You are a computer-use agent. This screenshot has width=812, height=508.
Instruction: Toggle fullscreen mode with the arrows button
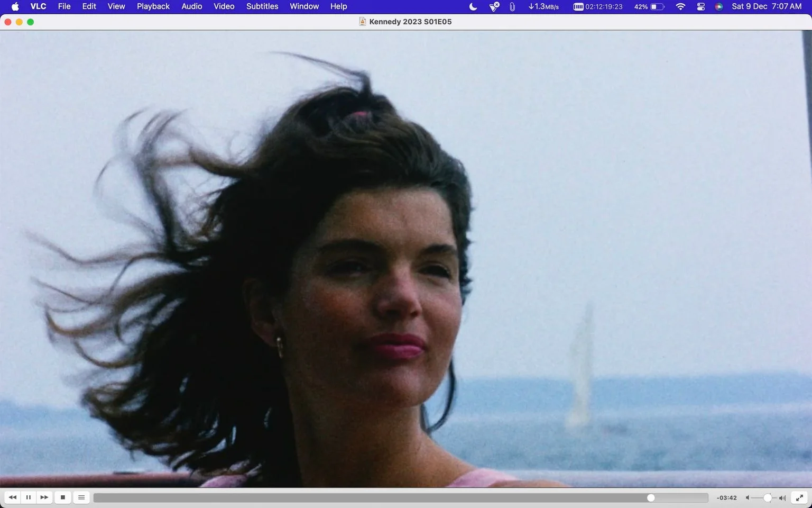coord(800,497)
